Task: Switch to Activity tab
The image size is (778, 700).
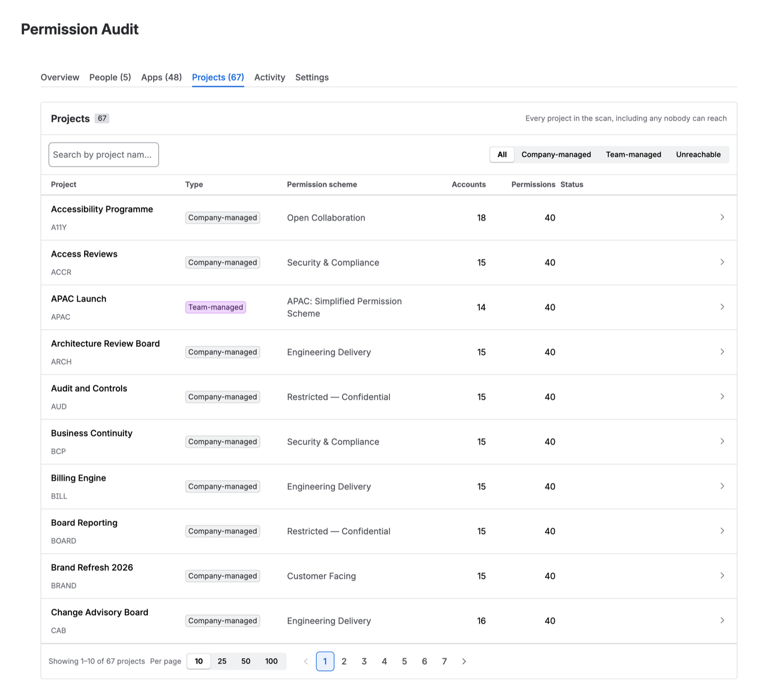Action: (269, 77)
